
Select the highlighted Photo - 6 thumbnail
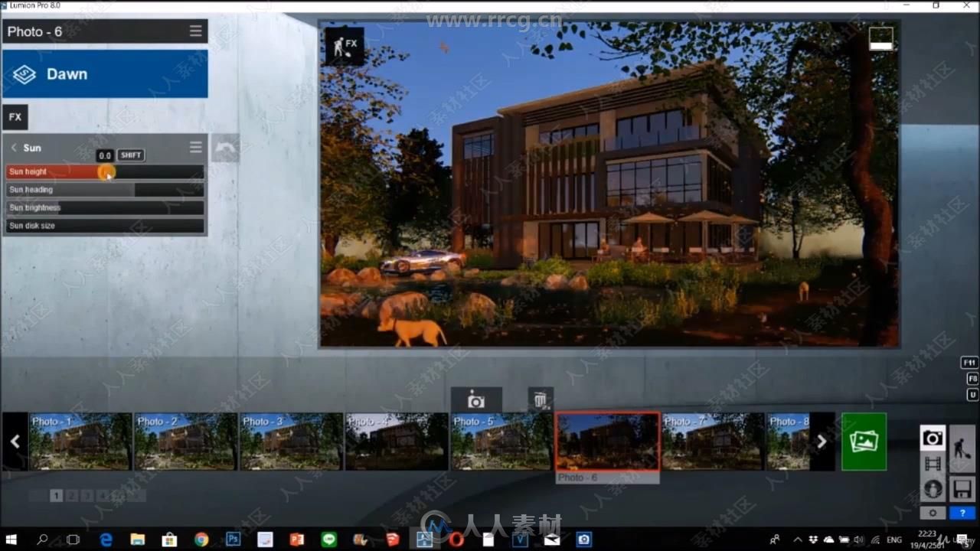coord(607,442)
